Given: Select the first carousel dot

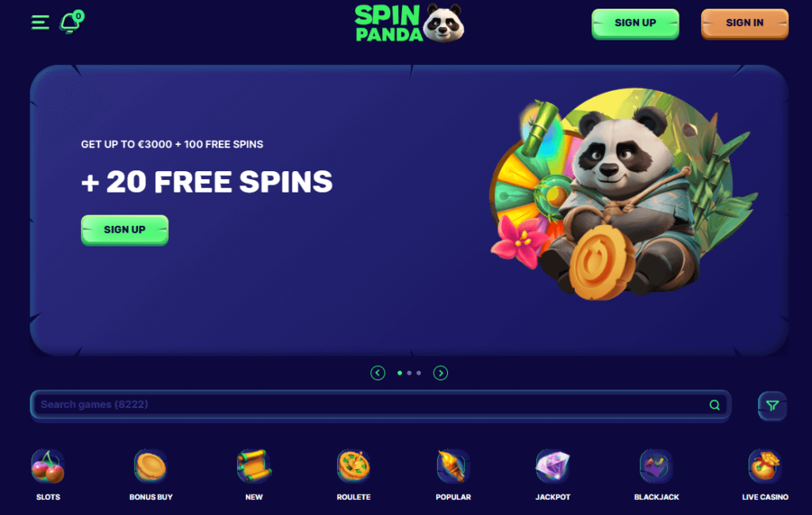Looking at the screenshot, I should [x=400, y=372].
